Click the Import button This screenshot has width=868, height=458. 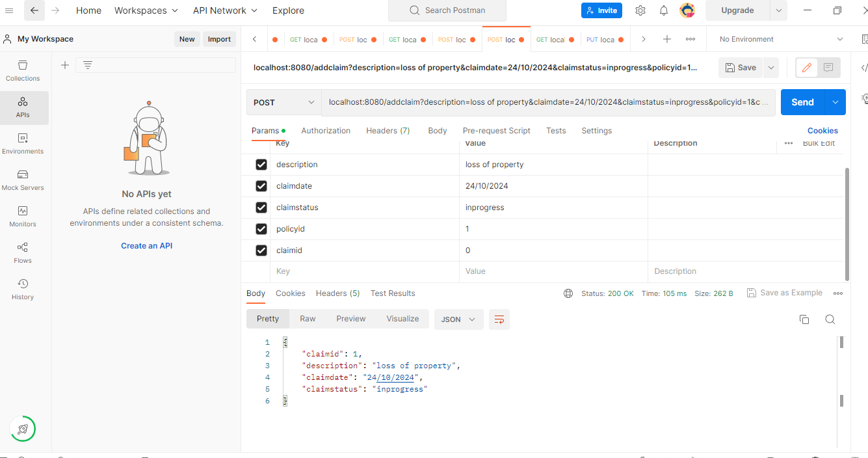pyautogui.click(x=219, y=39)
